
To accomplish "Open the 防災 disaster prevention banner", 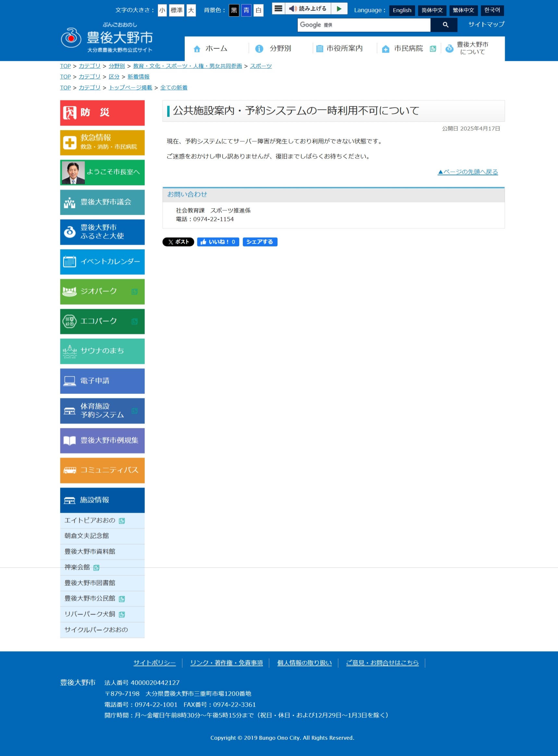I will click(x=102, y=113).
